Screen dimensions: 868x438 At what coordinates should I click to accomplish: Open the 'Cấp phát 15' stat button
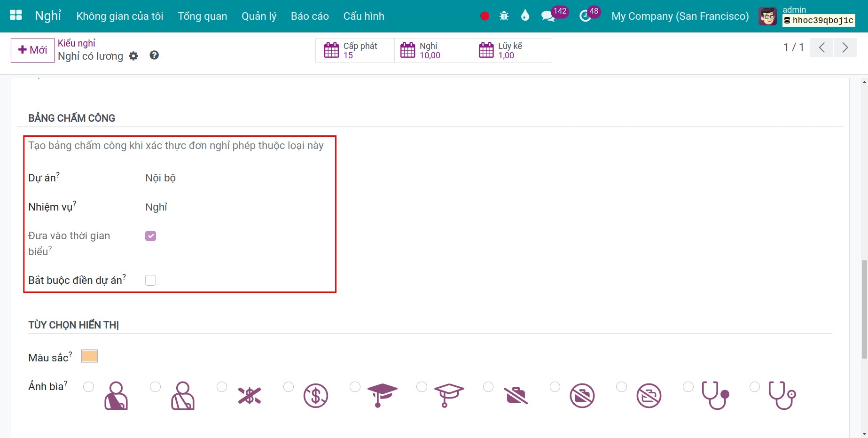(355, 50)
